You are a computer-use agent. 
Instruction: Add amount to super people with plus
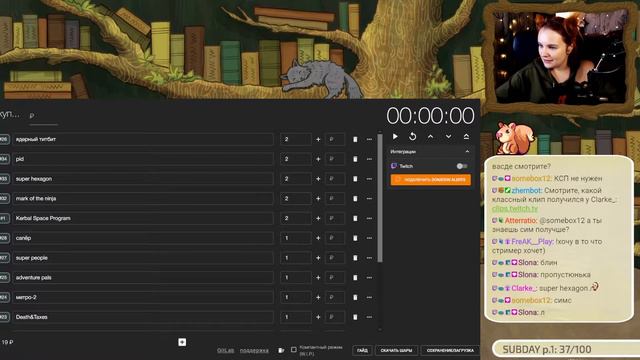point(318,258)
